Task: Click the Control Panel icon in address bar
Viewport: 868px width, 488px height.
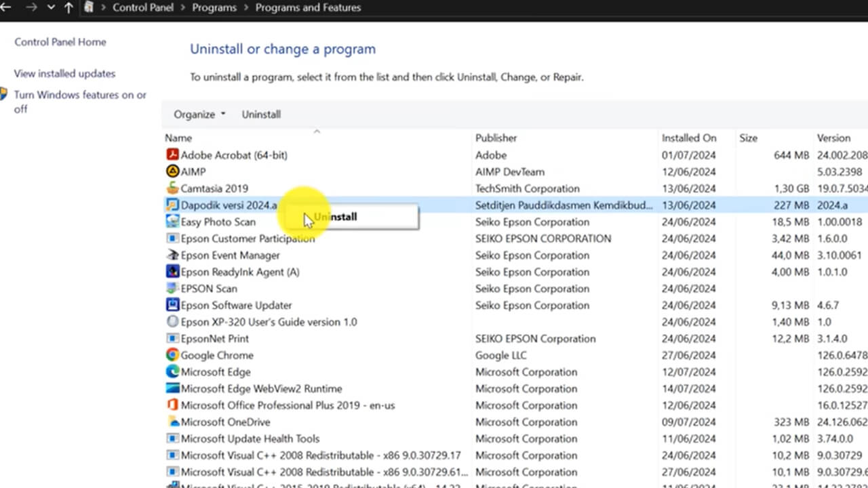Action: coord(89,7)
